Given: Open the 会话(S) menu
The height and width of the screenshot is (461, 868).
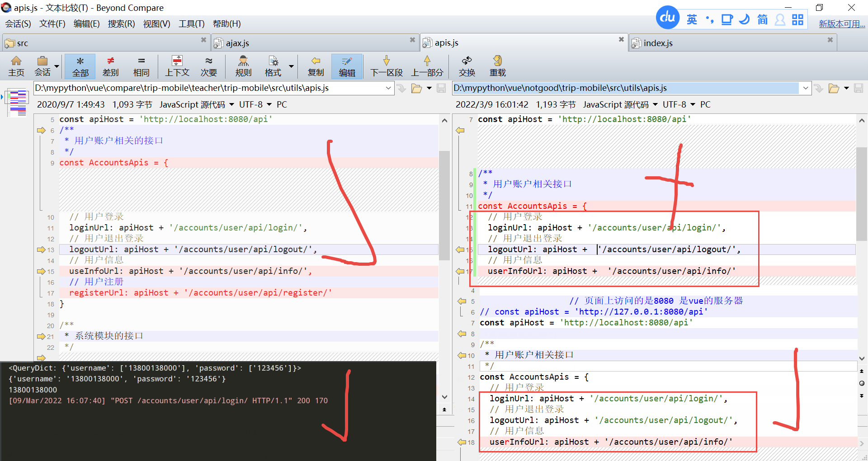Looking at the screenshot, I should pos(18,24).
